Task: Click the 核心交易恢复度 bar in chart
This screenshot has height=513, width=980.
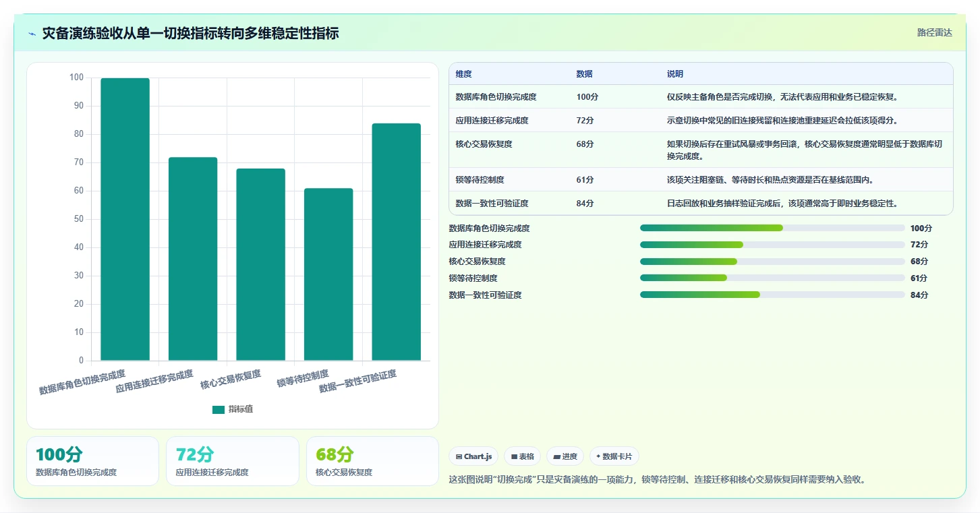Action: pyautogui.click(x=261, y=264)
